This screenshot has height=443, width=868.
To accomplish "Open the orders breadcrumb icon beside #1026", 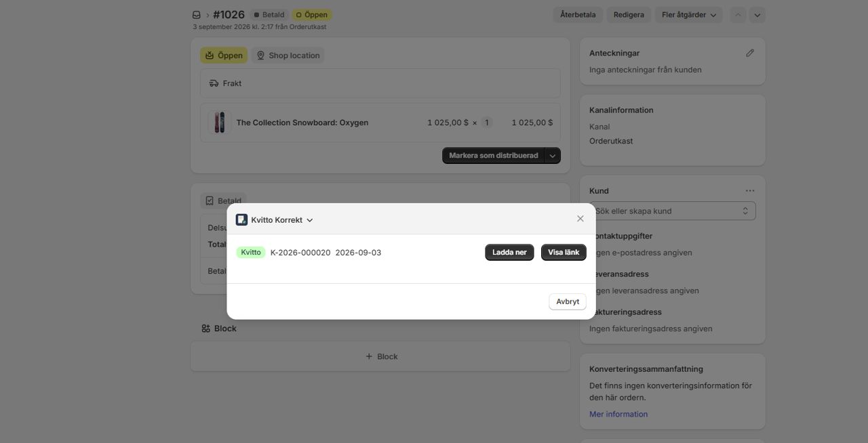I will coord(197,15).
